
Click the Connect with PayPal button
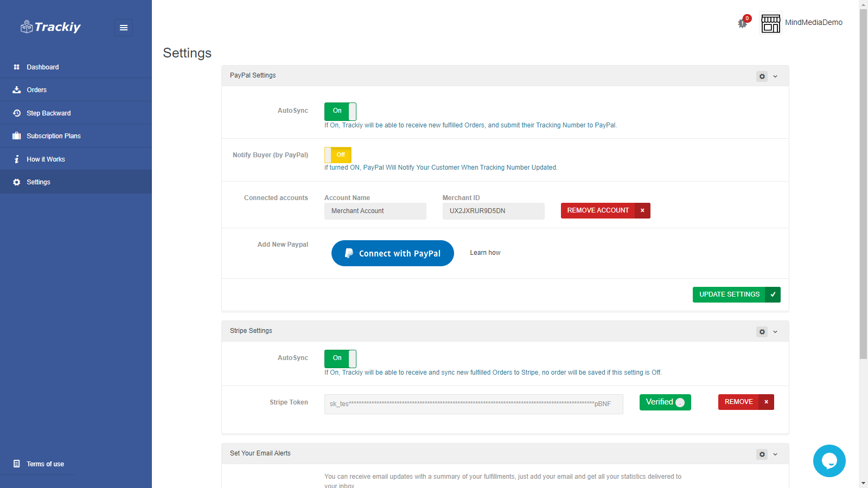(x=392, y=253)
